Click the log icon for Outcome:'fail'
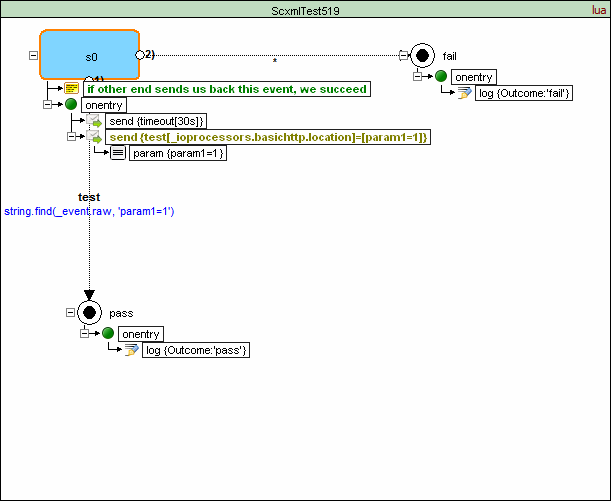The image size is (613, 503). click(464, 93)
